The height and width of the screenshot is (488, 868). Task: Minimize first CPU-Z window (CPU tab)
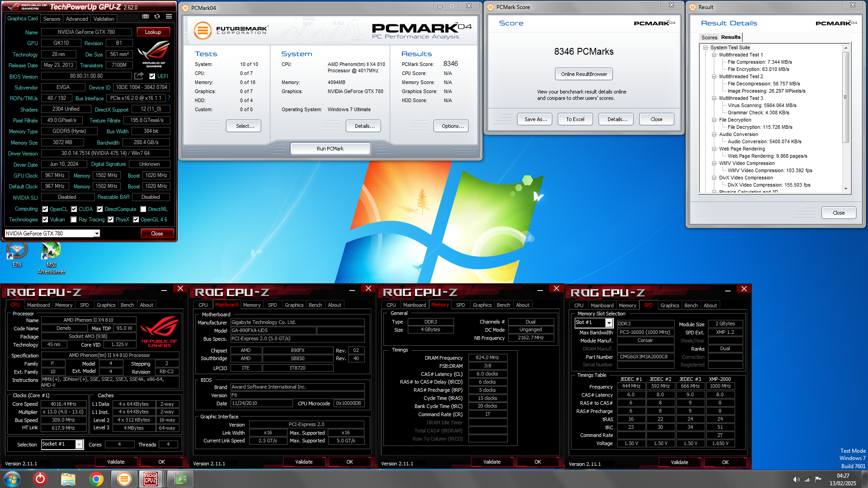164,289
